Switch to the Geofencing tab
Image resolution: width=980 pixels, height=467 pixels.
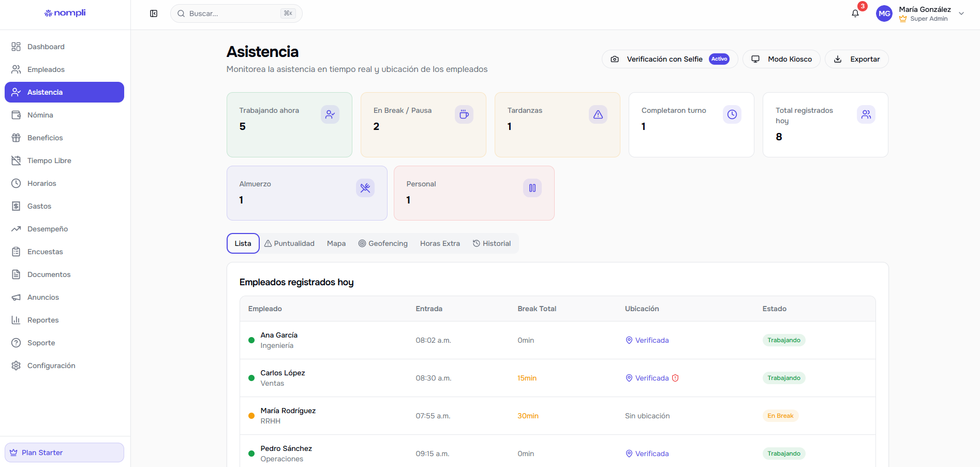(383, 243)
